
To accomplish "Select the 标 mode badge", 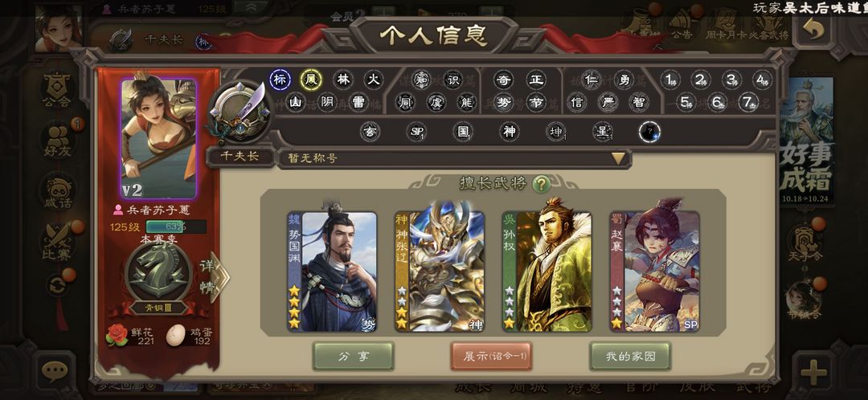I will coord(280,80).
